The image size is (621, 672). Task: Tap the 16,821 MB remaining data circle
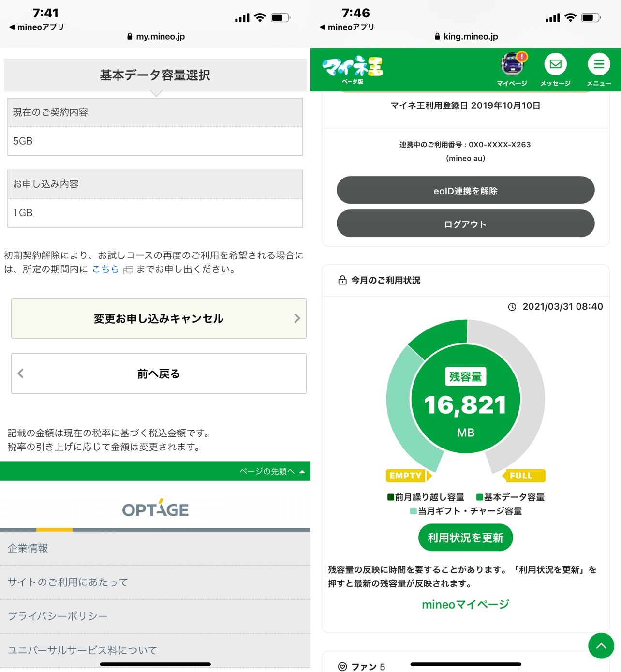tap(466, 399)
